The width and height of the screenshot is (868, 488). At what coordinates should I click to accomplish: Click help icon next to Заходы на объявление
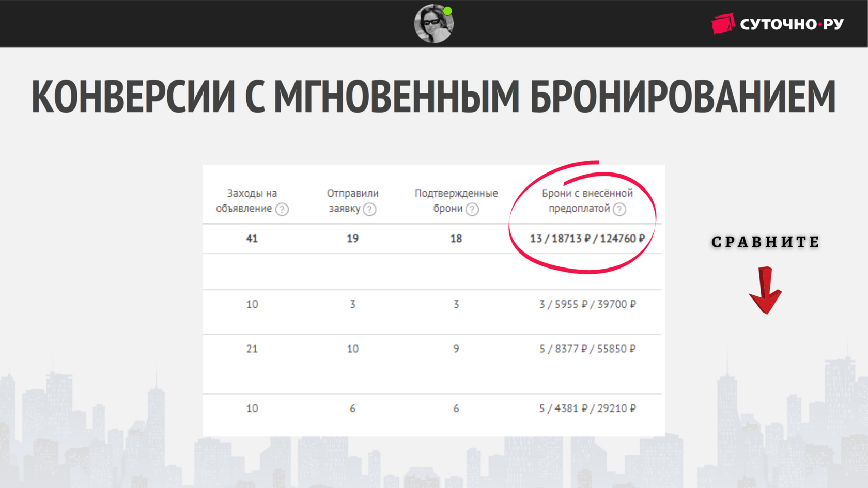point(282,209)
